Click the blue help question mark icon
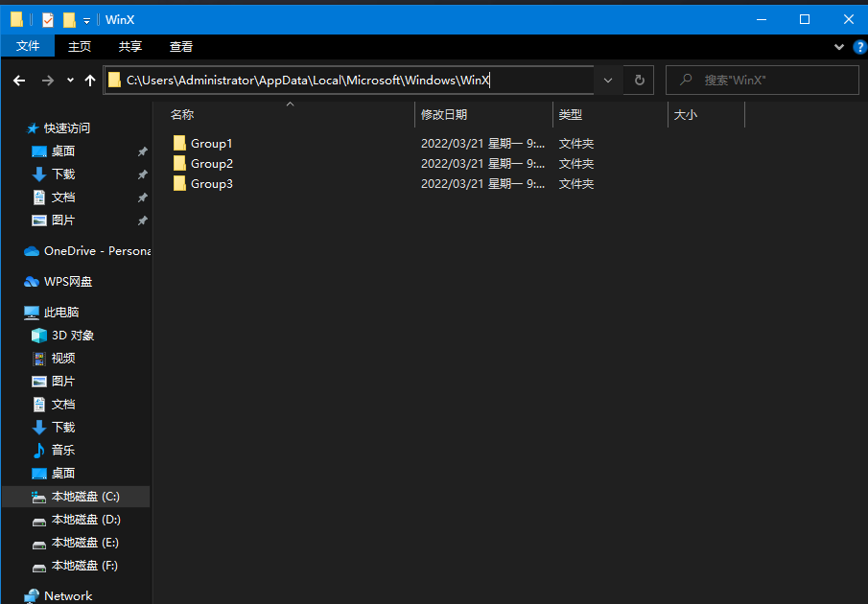The height and width of the screenshot is (604, 868). click(860, 46)
